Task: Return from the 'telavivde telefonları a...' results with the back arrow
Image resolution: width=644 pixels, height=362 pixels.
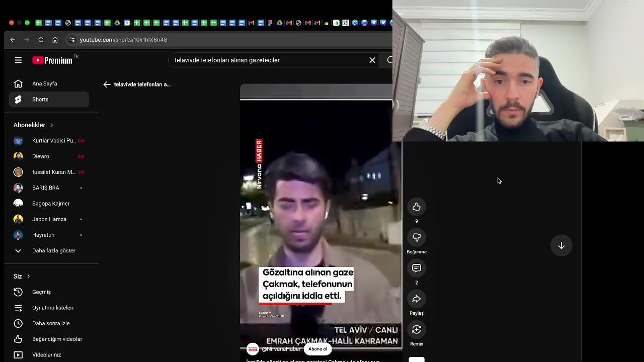Action: (x=107, y=84)
